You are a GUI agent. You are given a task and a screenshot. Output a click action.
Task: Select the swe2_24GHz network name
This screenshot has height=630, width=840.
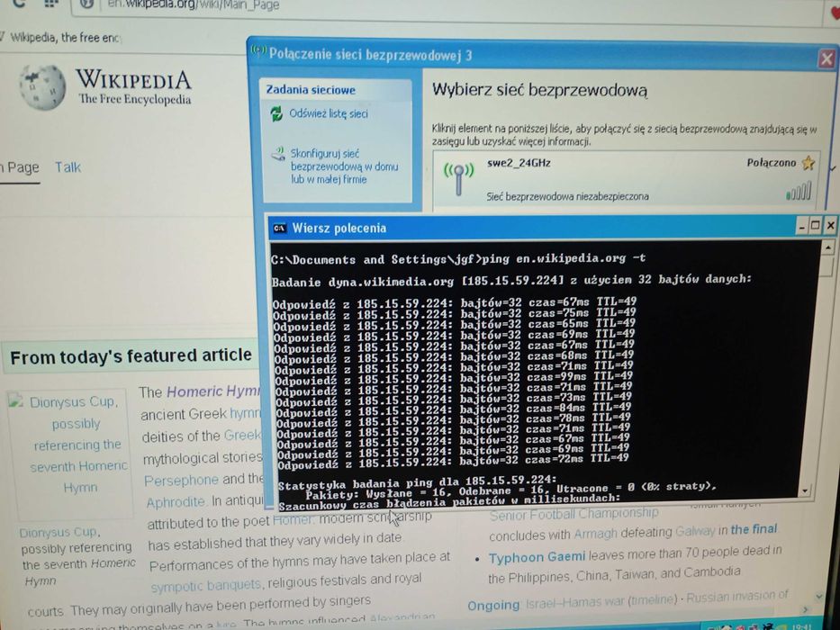(519, 163)
